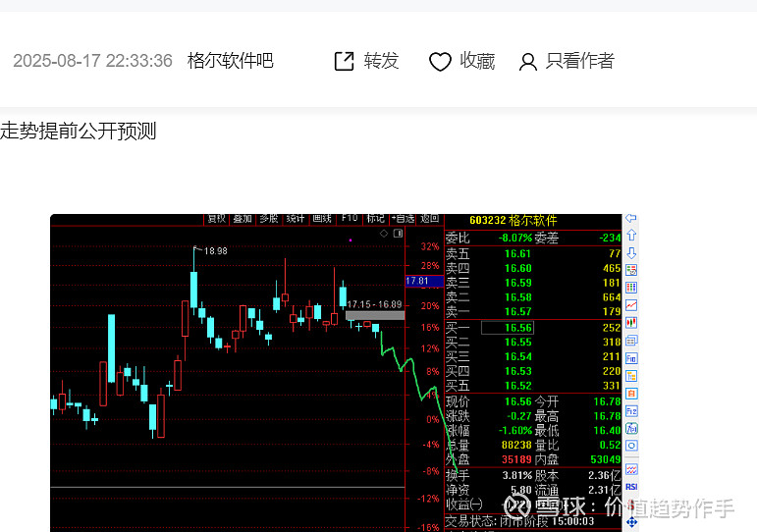Viewport: 757px width, 532px height.
Task: Click the 卖四 price 16.60
Action: coord(517,268)
